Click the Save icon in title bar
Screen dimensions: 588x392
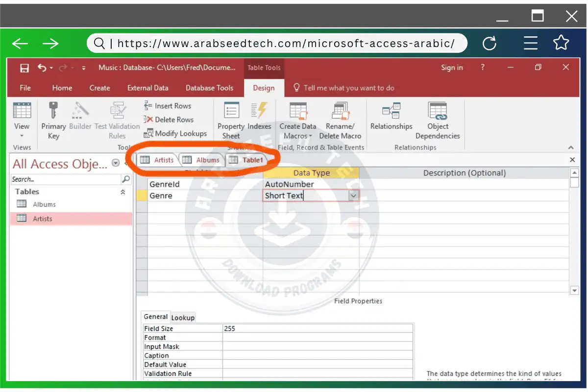pos(24,68)
